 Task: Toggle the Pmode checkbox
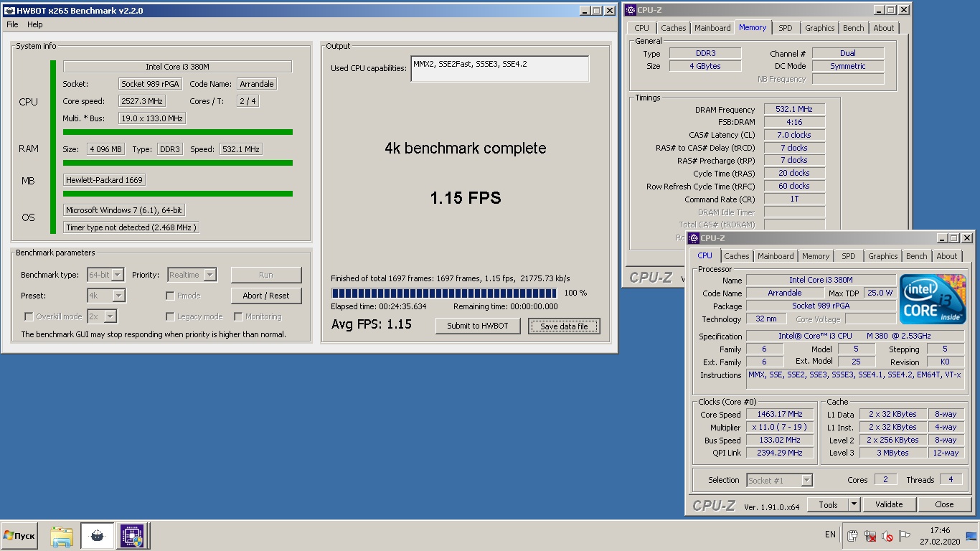170,296
